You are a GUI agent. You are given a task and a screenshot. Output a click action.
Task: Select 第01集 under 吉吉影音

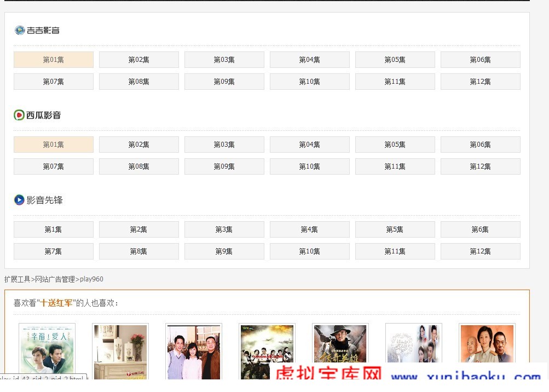point(54,60)
